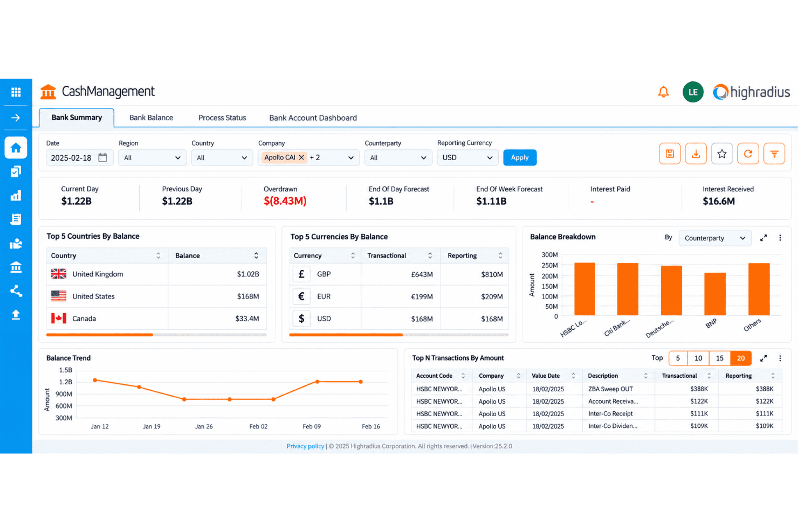Switch to the Bank Summary tab
798x532 pixels.
click(77, 118)
